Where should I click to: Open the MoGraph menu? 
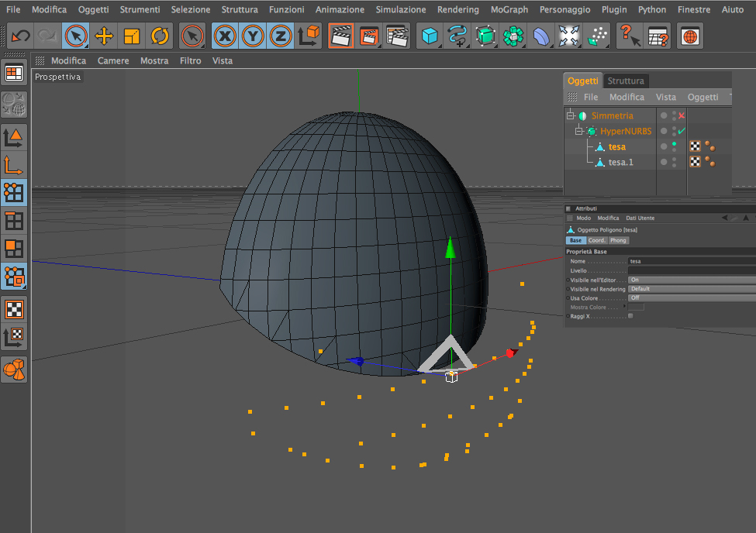pyautogui.click(x=509, y=10)
